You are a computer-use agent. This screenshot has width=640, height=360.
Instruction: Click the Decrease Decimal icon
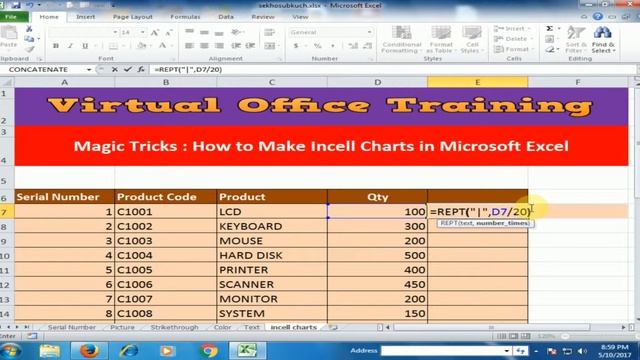[x=367, y=46]
